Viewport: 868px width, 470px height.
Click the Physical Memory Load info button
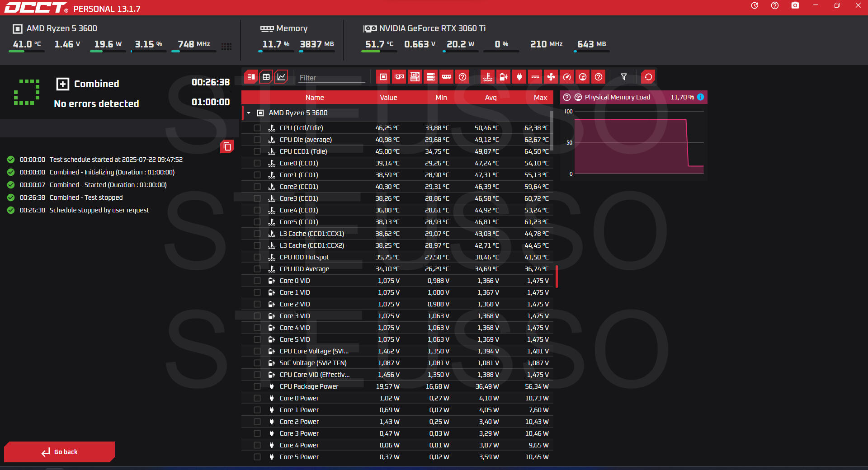700,97
